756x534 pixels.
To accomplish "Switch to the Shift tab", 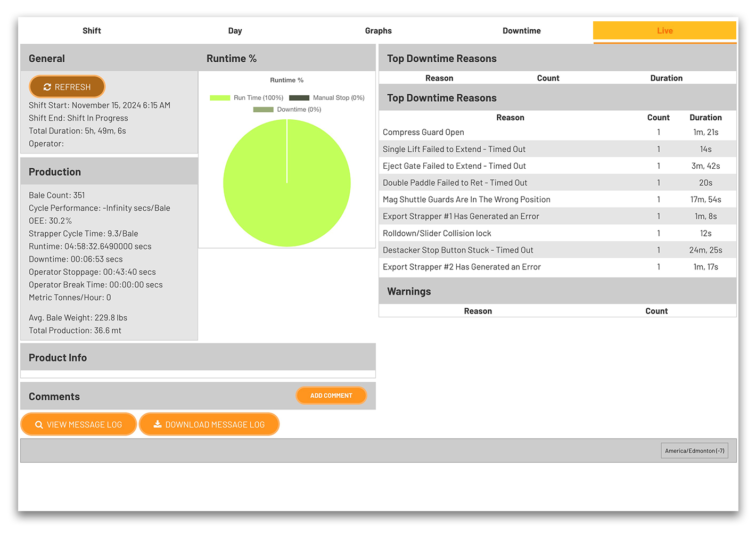I will [92, 31].
